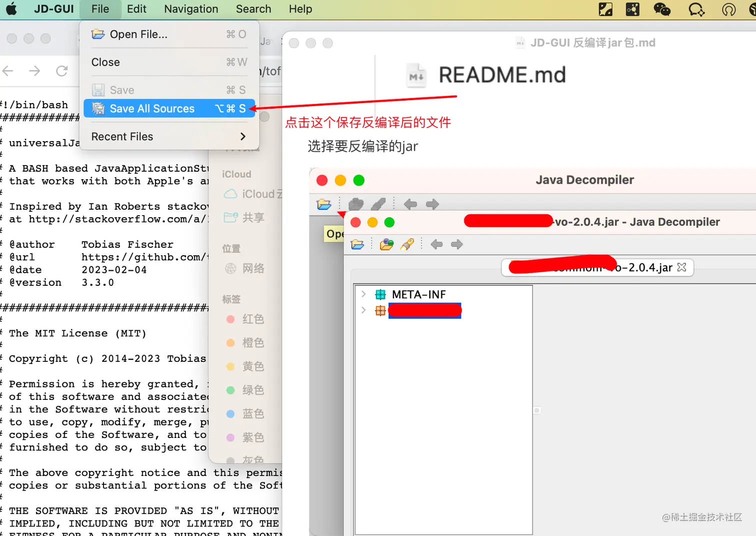Open 网络 network location in sidebar
756x536 pixels.
pos(244,269)
